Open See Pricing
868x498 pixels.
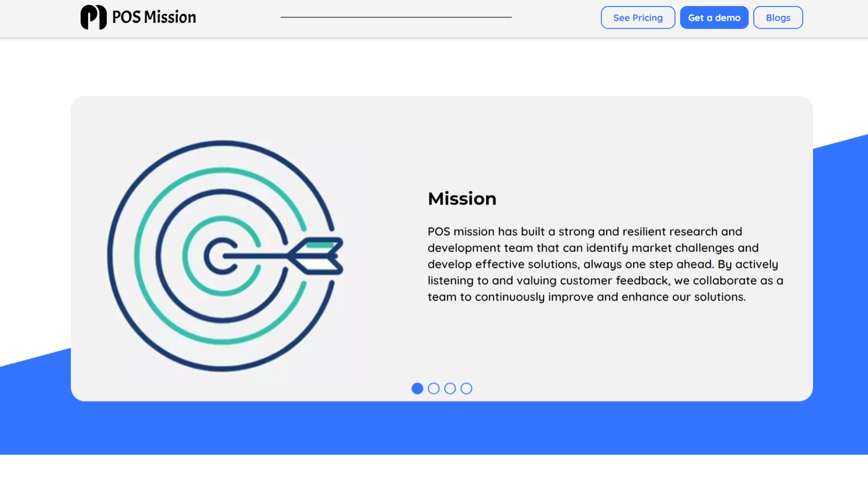pos(638,17)
